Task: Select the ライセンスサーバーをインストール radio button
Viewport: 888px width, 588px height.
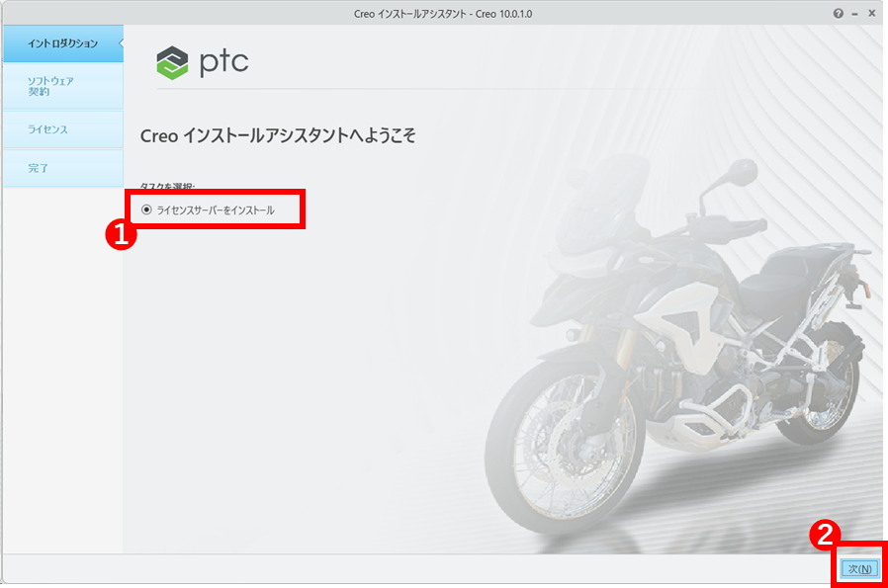Action: click(x=146, y=210)
